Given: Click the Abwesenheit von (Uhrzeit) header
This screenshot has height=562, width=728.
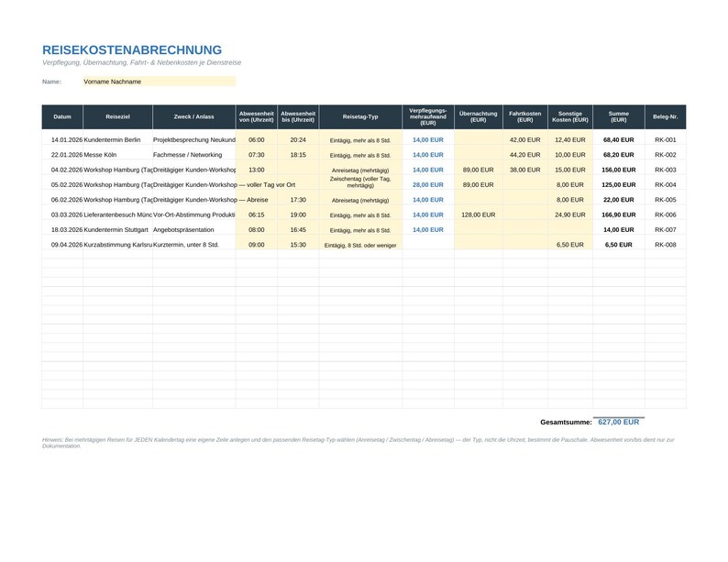Looking at the screenshot, I should point(257,117).
